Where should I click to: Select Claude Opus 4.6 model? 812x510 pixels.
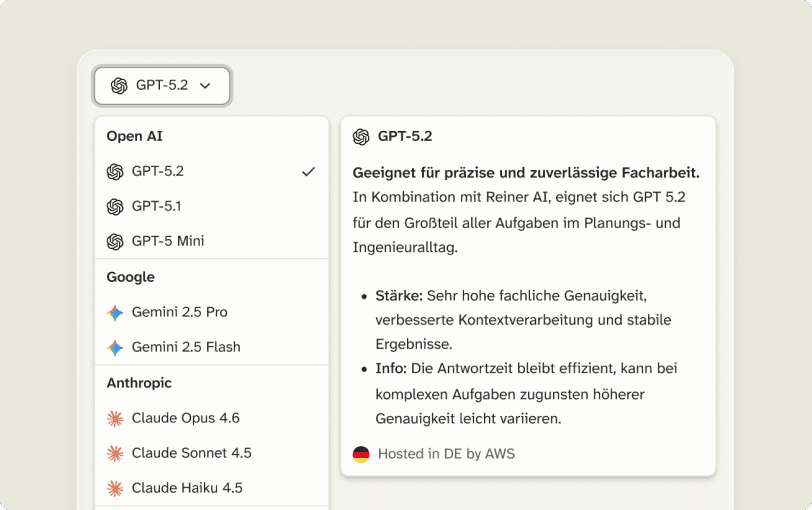point(186,418)
